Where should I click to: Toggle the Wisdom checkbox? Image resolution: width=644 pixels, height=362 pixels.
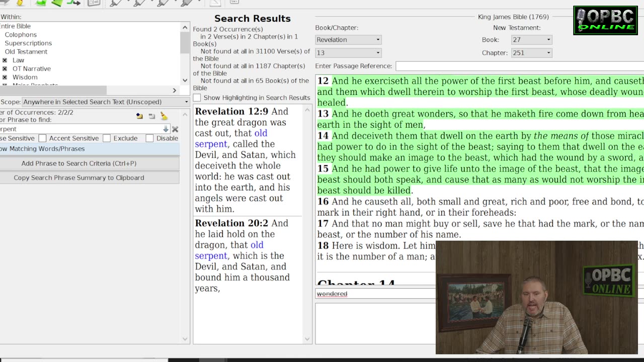[5, 77]
